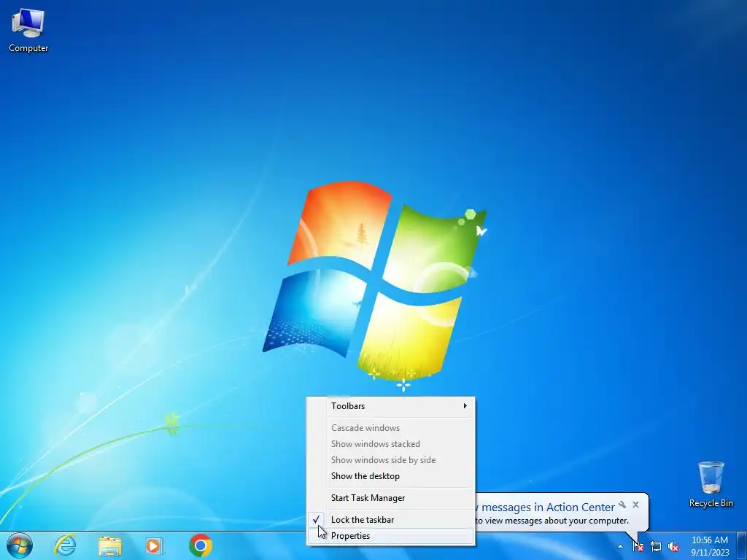Launch Windows Media Player from the taskbar
Image resolution: width=747 pixels, height=560 pixels.
(x=155, y=545)
